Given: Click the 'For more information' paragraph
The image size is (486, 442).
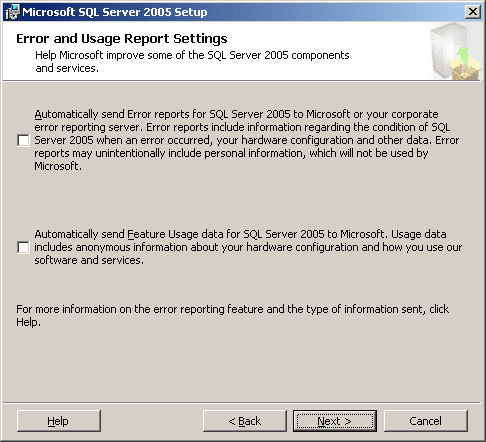Looking at the screenshot, I should [233, 315].
